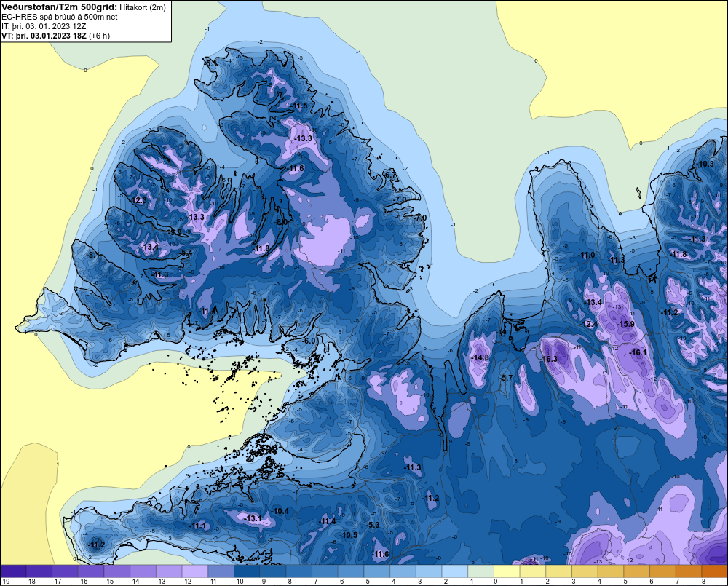Click the legend tick label 5
This screenshot has width=728, height=586.
625,582
